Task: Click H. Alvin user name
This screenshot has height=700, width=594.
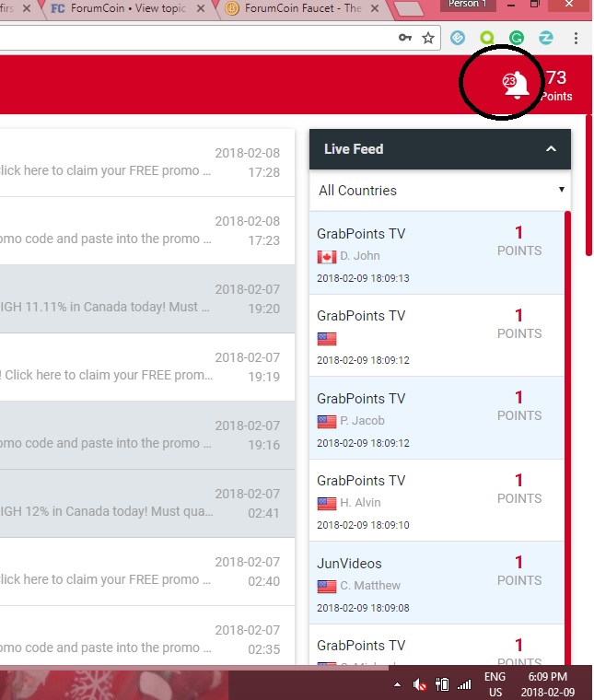Action: point(360,503)
